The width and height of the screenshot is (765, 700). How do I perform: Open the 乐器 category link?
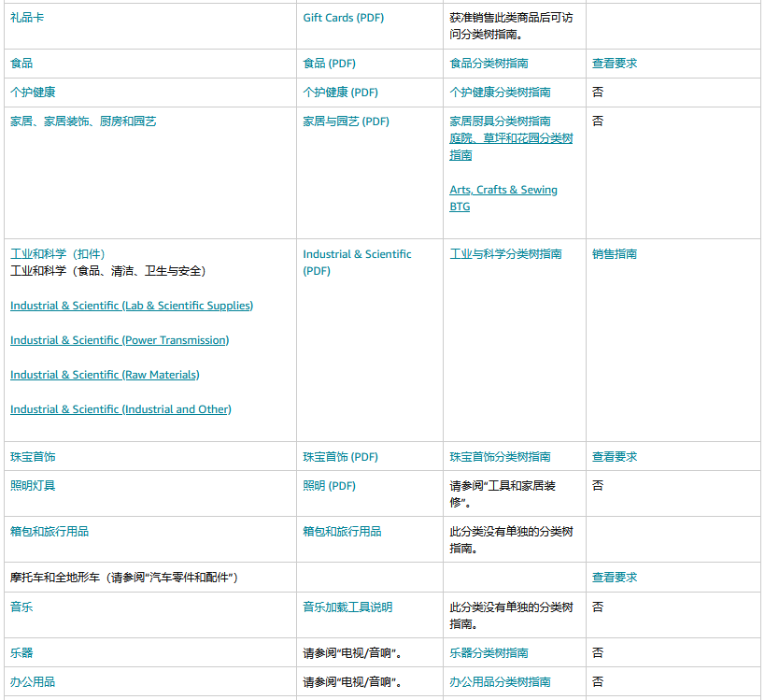[21, 653]
